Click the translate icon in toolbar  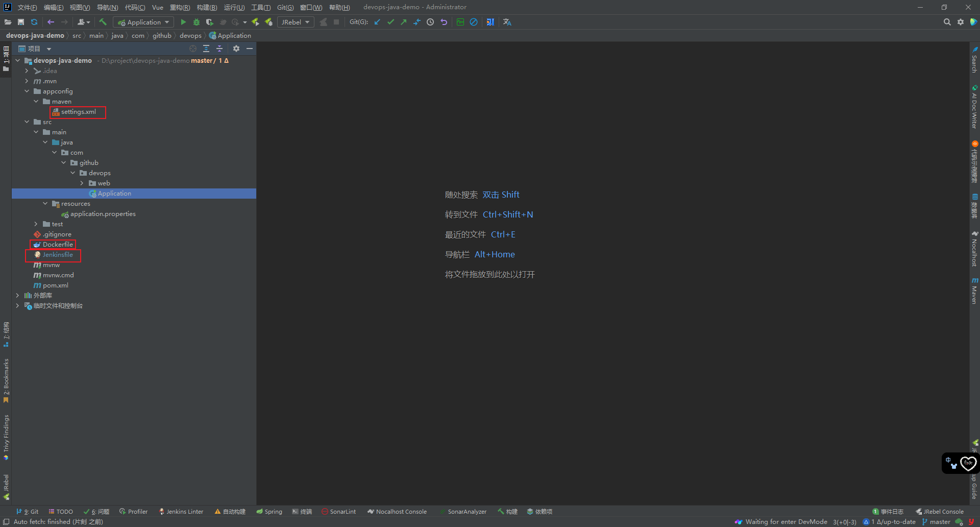507,22
